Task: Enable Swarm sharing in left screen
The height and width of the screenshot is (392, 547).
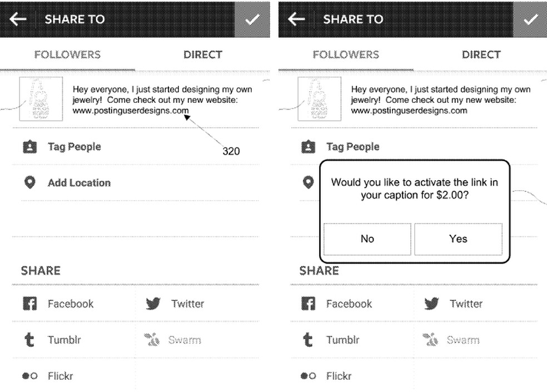Action: (173, 340)
